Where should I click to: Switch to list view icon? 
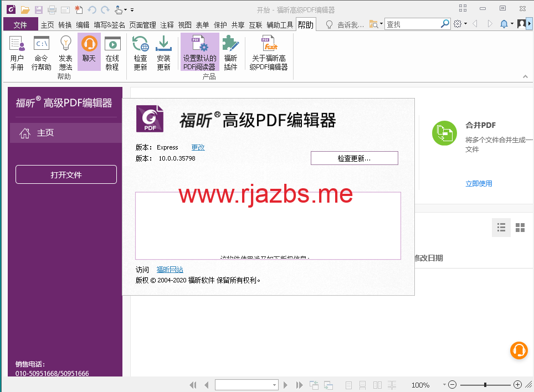click(x=501, y=228)
